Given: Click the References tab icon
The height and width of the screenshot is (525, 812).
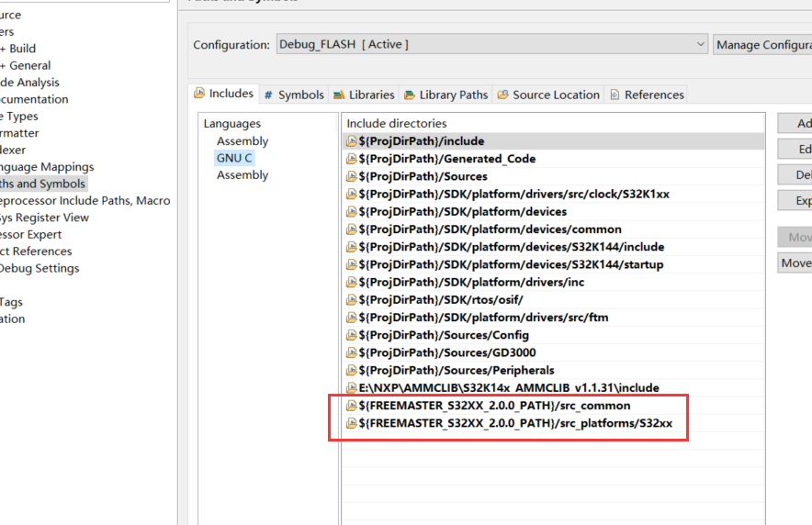Looking at the screenshot, I should click(x=615, y=95).
